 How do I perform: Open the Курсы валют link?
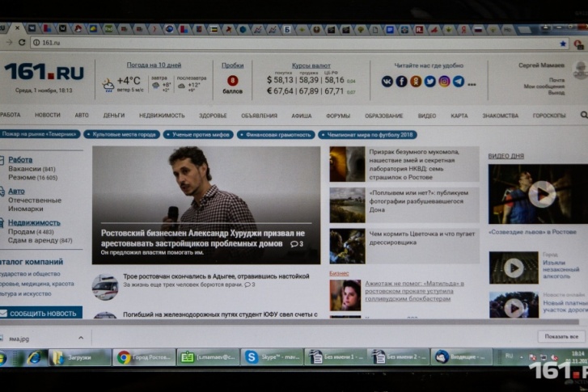311,65
